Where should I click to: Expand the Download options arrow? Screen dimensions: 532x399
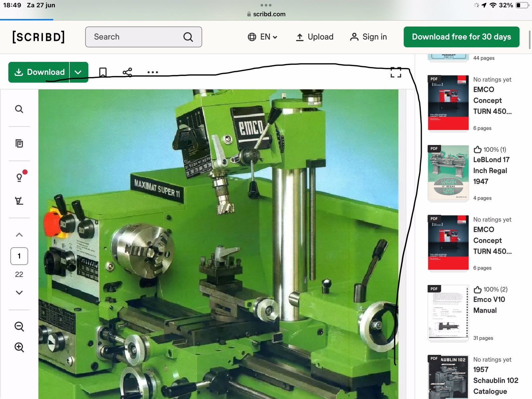(x=78, y=72)
